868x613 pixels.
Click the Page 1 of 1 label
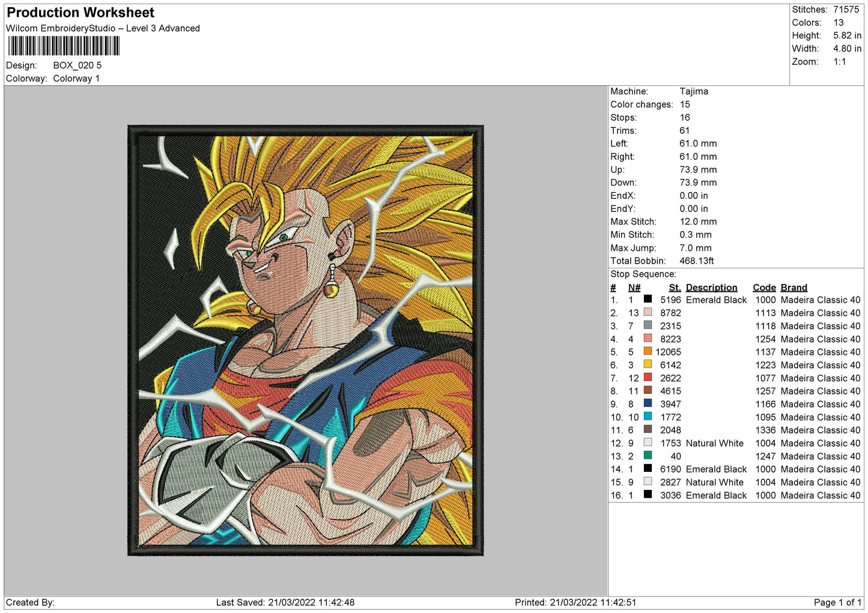pos(837,602)
